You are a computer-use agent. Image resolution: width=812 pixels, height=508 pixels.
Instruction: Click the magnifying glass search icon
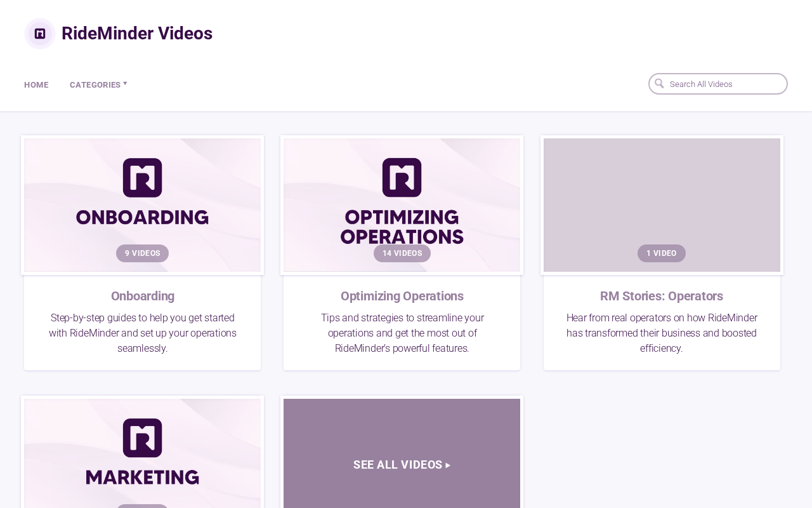coord(659,83)
